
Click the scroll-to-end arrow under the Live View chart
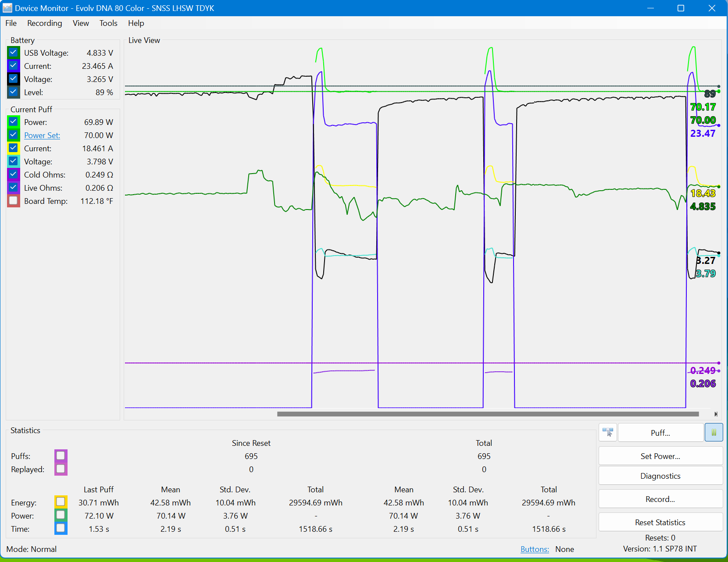[716, 414]
